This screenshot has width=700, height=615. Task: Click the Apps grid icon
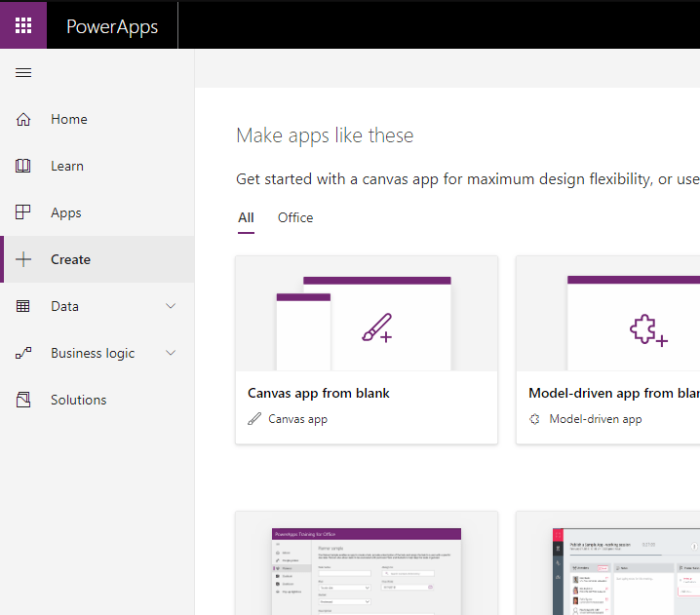(x=23, y=212)
